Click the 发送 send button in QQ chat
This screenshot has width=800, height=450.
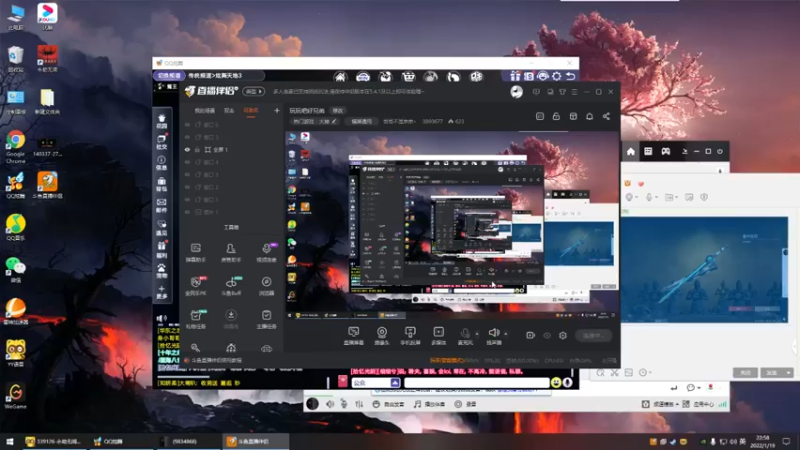coord(772,373)
